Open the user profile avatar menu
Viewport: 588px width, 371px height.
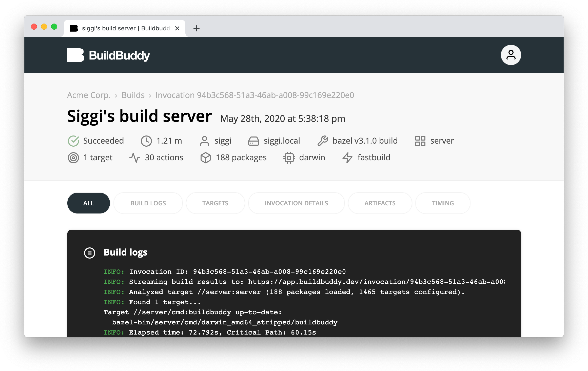(x=511, y=55)
